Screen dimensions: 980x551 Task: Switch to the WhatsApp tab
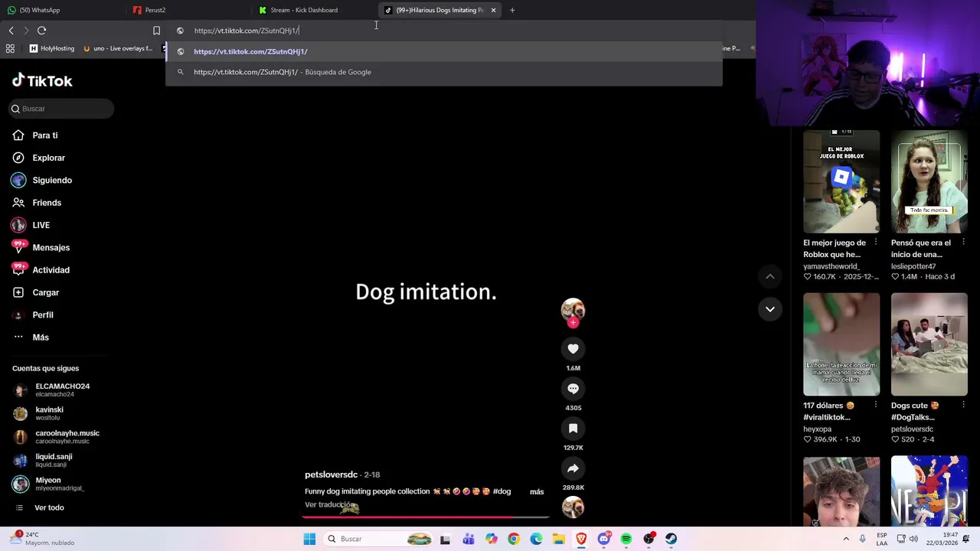pyautogui.click(x=61, y=10)
